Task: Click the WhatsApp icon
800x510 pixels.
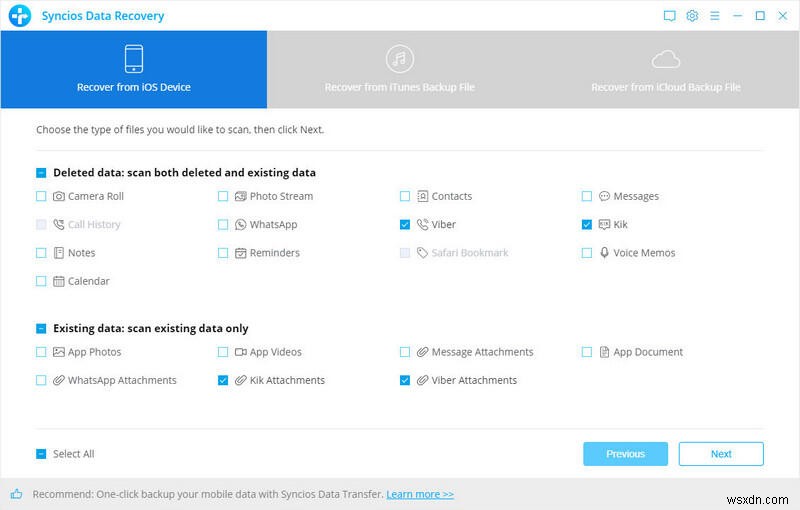Action: (240, 224)
